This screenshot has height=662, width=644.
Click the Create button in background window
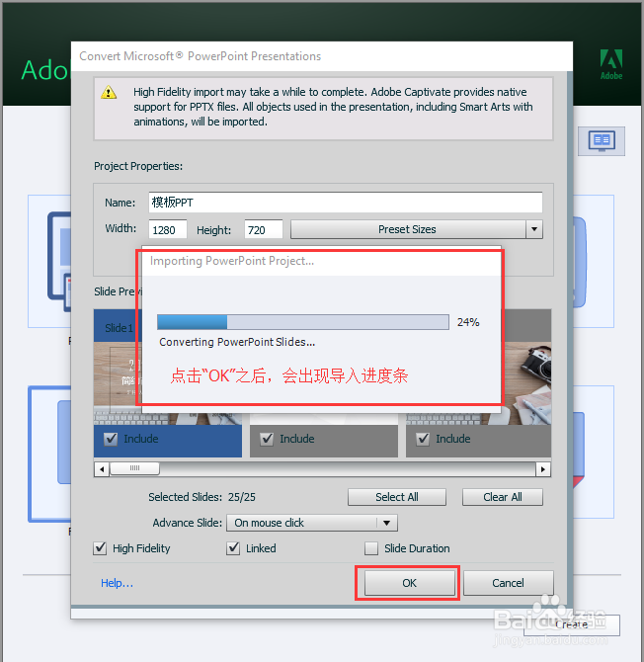coord(572,624)
